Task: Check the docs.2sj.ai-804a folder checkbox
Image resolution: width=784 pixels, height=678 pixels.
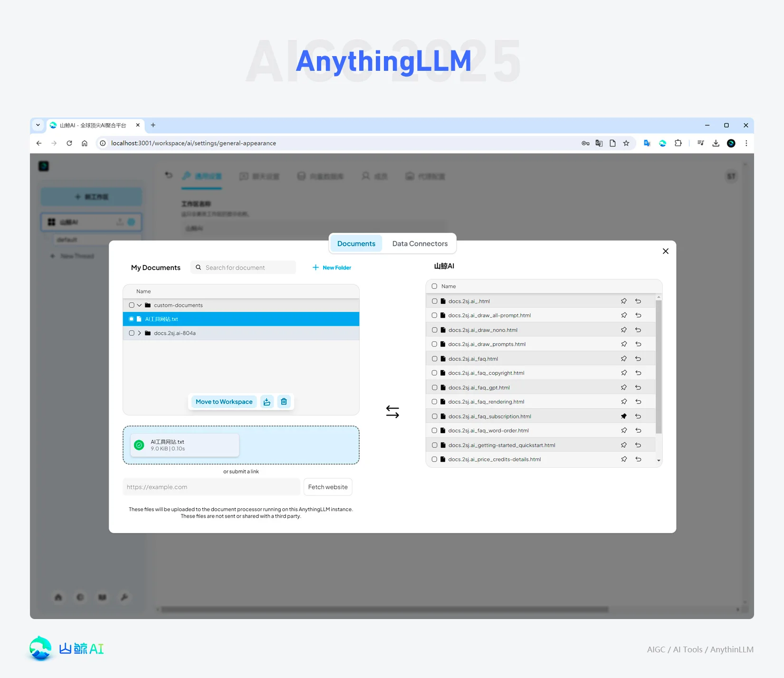Action: (x=132, y=333)
